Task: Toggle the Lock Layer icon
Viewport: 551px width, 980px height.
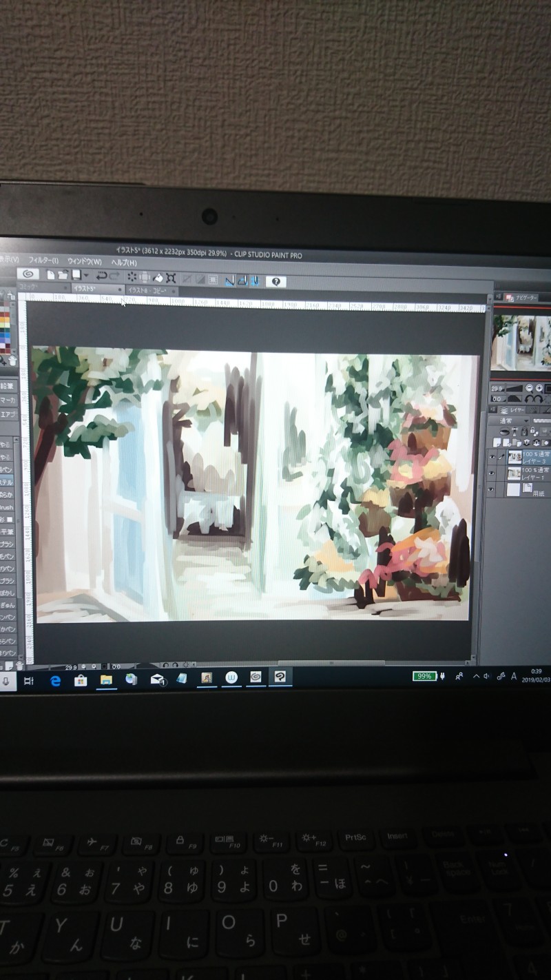Action: [x=524, y=431]
